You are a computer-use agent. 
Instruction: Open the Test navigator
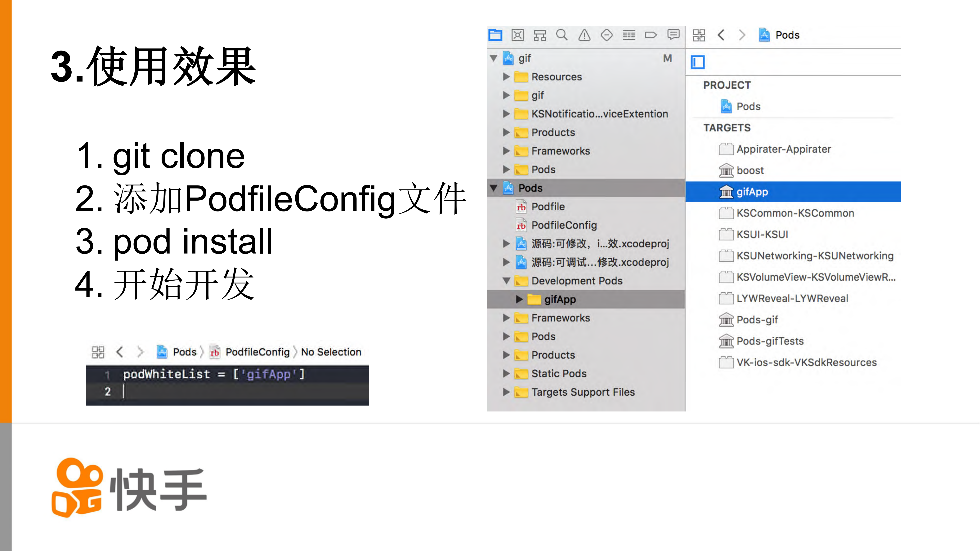607,35
